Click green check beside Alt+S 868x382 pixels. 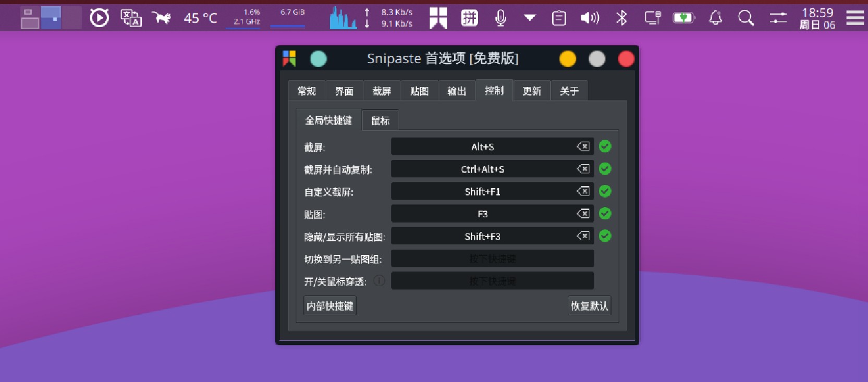pos(605,146)
